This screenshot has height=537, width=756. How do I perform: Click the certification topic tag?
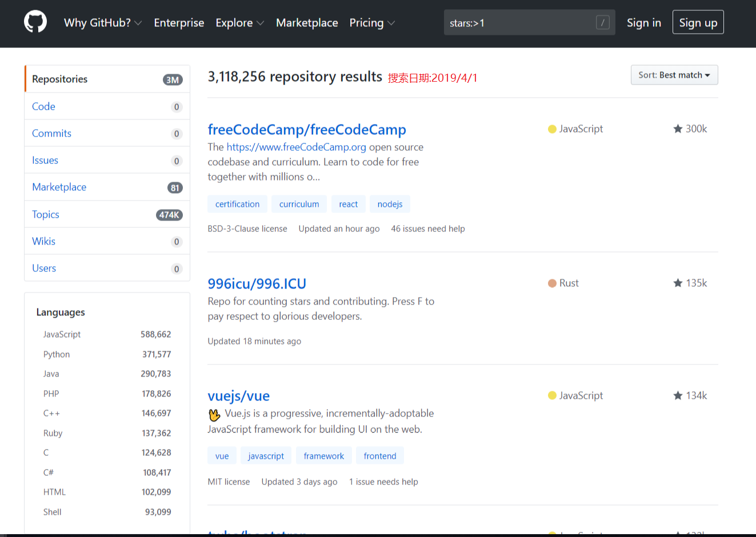(237, 204)
